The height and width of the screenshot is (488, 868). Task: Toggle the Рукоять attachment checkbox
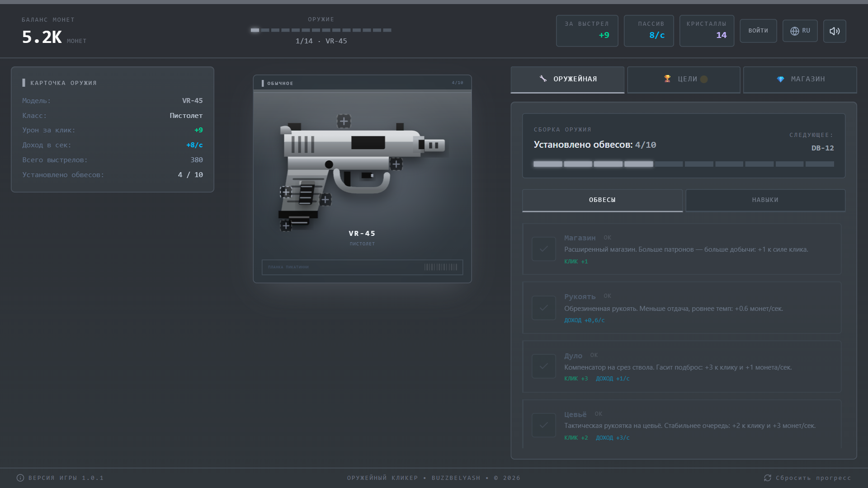tap(544, 308)
